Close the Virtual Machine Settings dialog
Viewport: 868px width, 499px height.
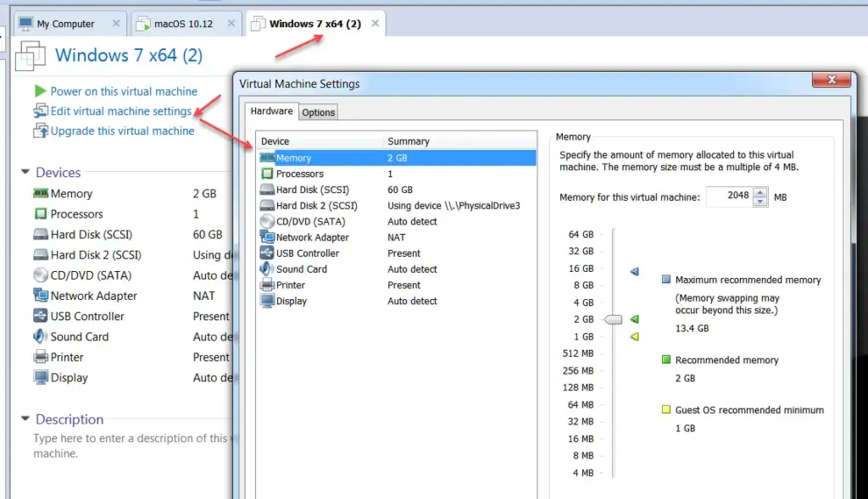coord(831,80)
